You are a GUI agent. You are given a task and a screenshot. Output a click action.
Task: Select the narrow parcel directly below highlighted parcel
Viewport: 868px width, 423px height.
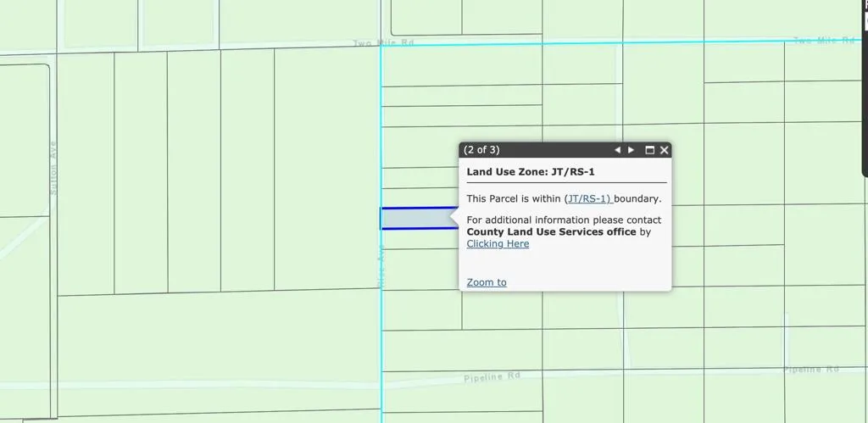pyautogui.click(x=420, y=238)
